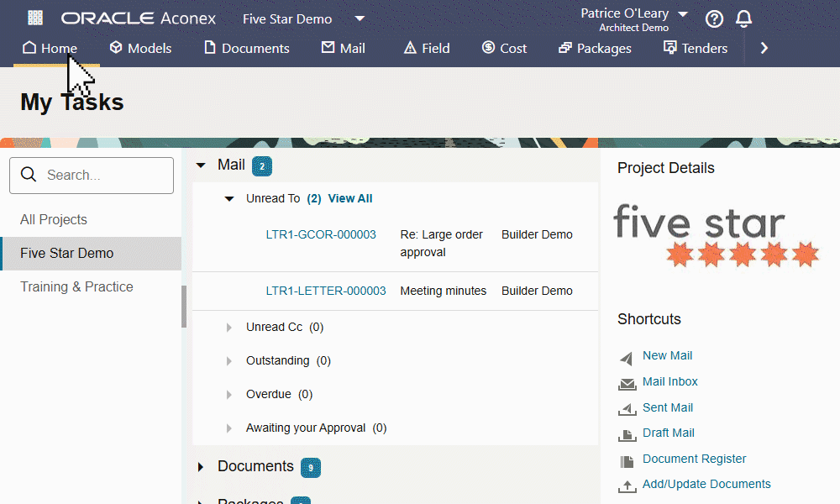Click 'Re: Large order approval' subject

click(x=442, y=244)
